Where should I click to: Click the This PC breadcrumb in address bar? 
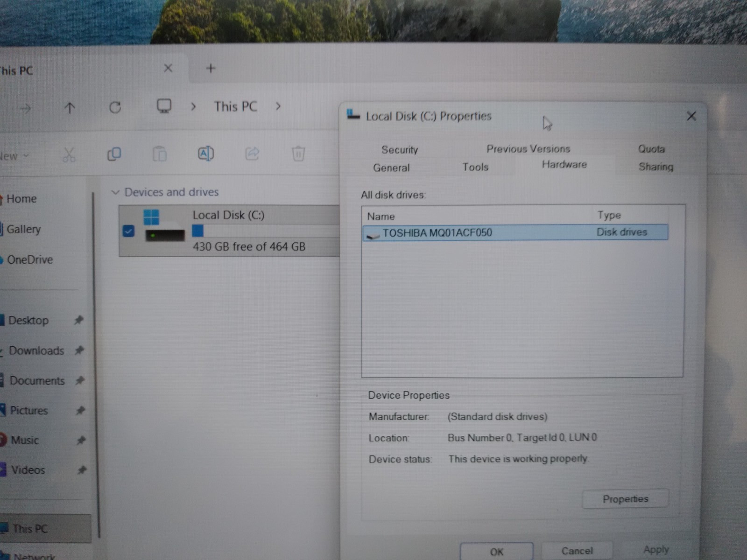[236, 107]
